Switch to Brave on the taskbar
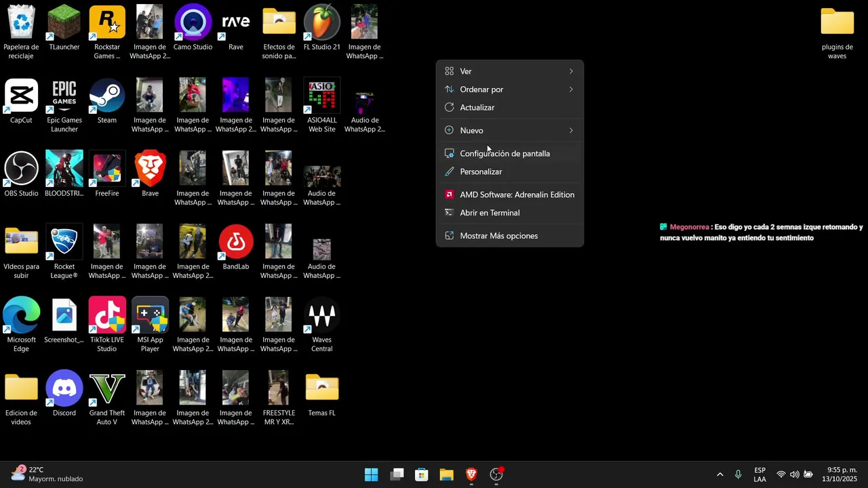 pos(471,474)
